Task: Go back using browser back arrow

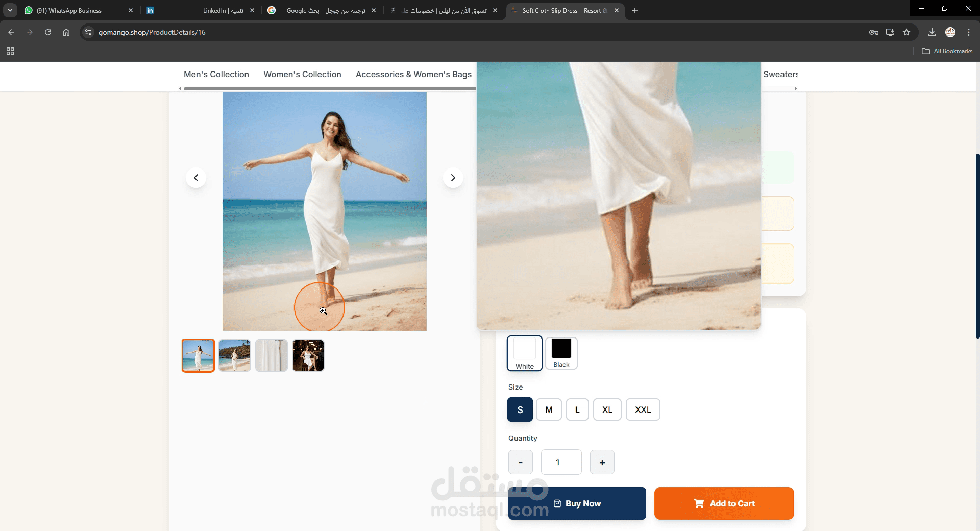Action: tap(11, 32)
